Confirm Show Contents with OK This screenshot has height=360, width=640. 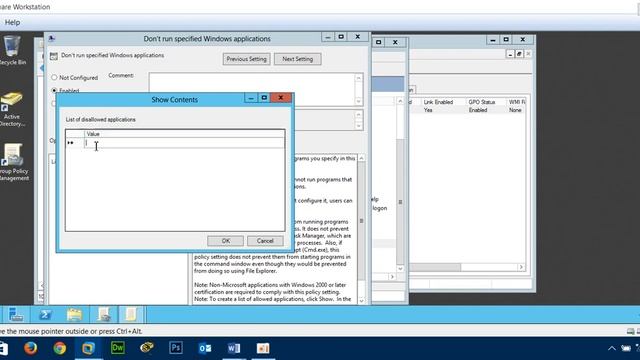(225, 241)
